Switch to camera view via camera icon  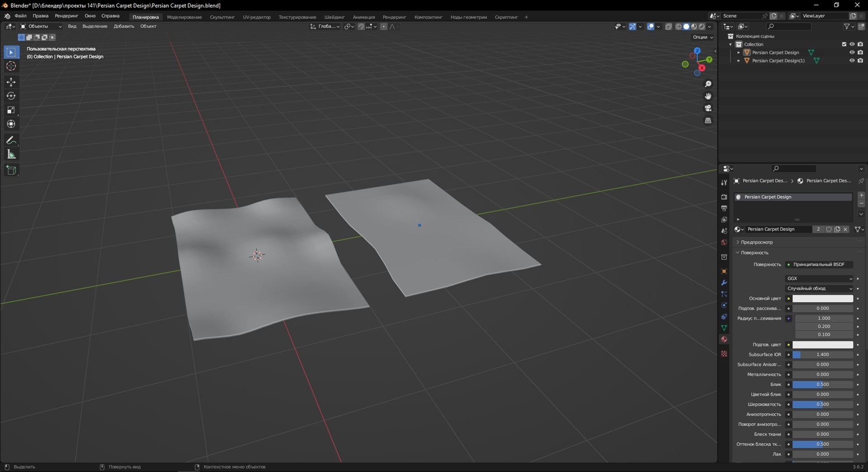coord(708,108)
